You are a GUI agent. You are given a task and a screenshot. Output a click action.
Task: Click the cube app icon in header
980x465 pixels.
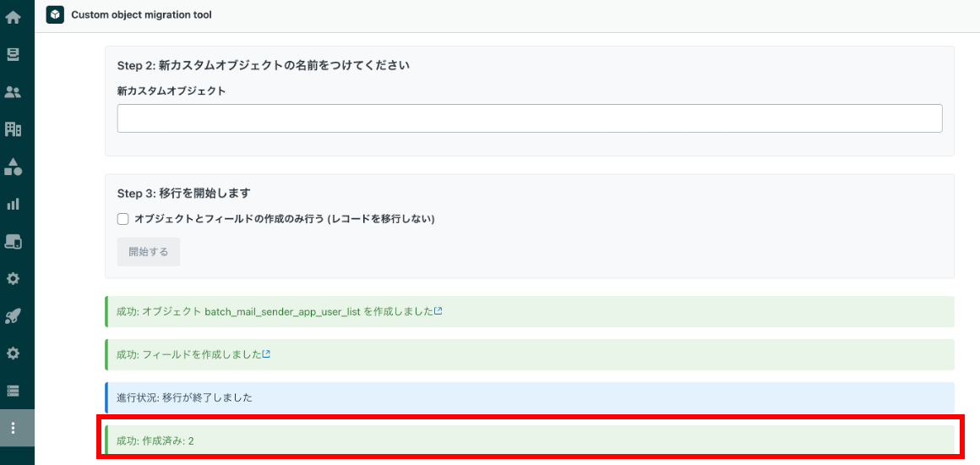[x=55, y=14]
